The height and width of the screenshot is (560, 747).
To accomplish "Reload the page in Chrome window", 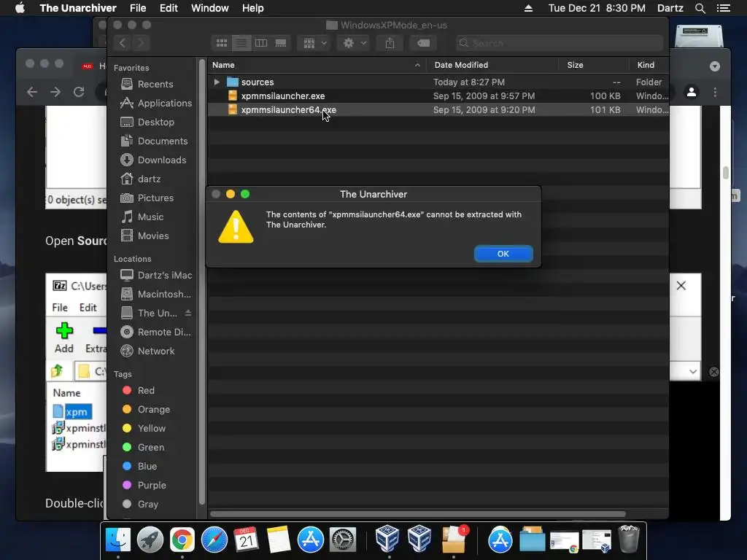I will tap(79, 92).
